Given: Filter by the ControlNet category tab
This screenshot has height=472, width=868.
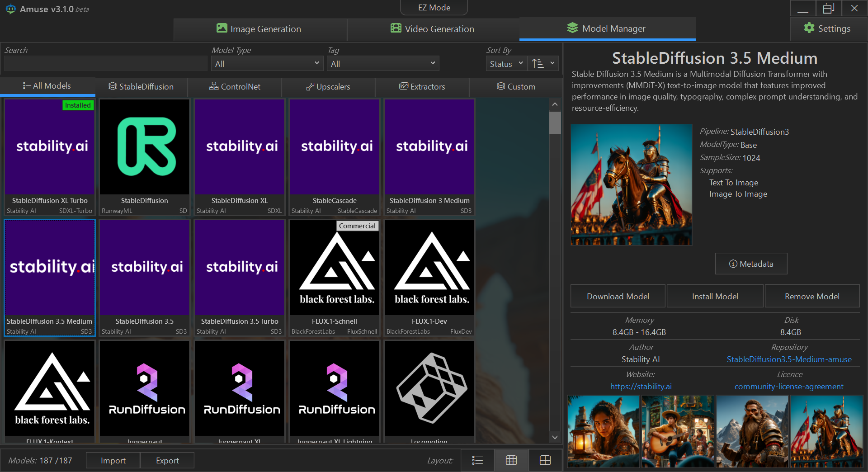Looking at the screenshot, I should click(x=235, y=86).
